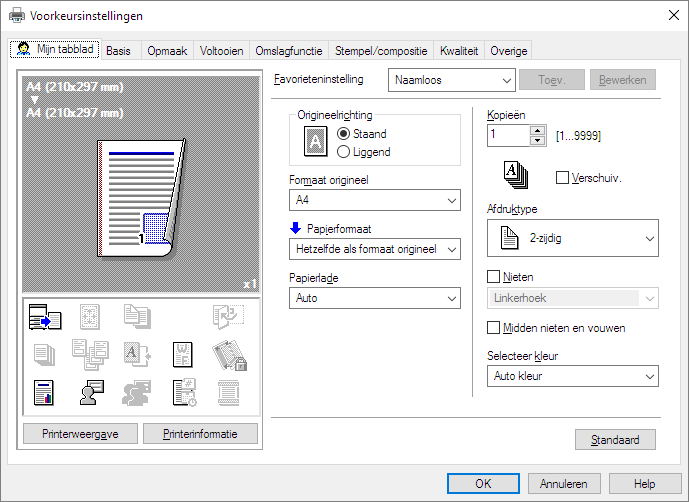This screenshot has height=502, width=689.
Task: Click into the Kopieën number field
Action: point(508,135)
